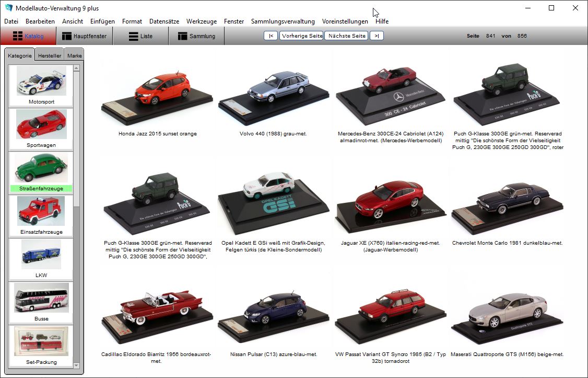The height and width of the screenshot is (378, 588).
Task: Select the Busse category icon
Action: [x=41, y=298]
